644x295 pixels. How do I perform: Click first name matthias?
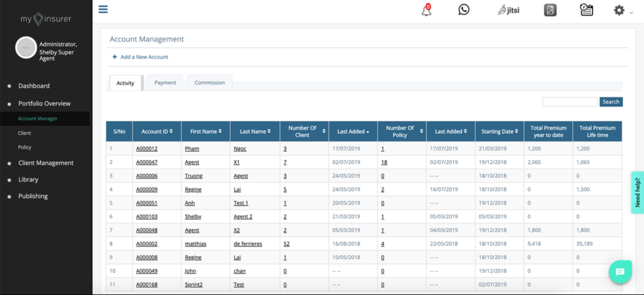pyautogui.click(x=196, y=244)
